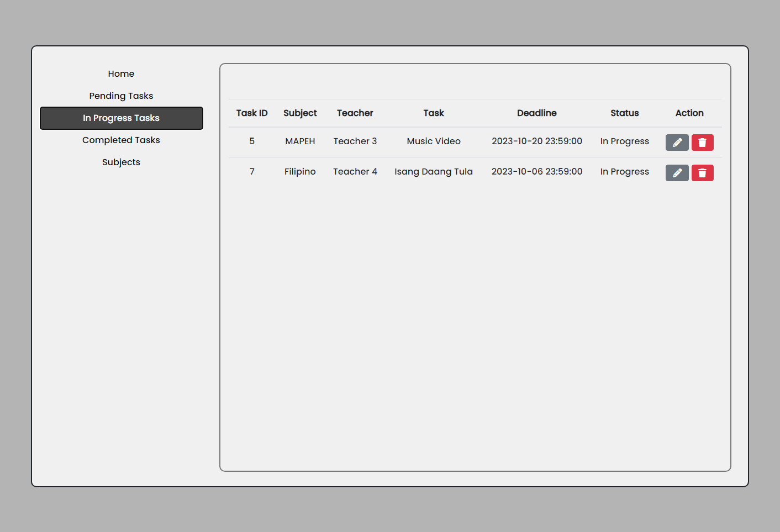Select the task ID cell 7

click(x=252, y=172)
